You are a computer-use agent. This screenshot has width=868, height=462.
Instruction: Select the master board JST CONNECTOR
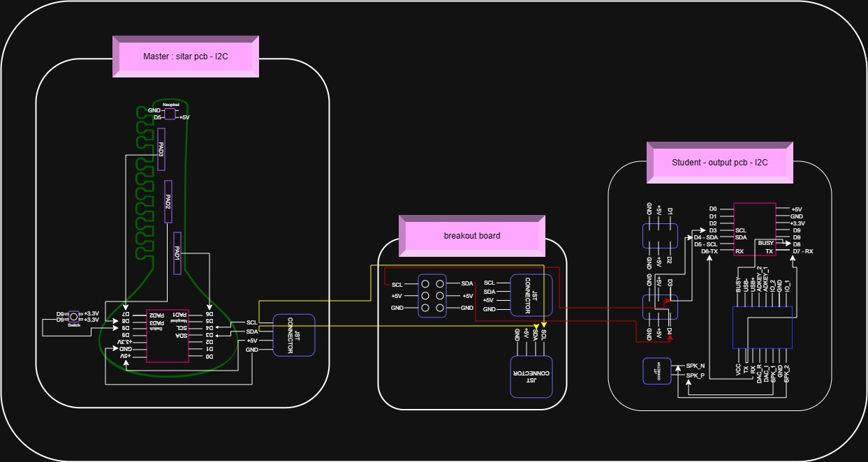click(x=293, y=335)
